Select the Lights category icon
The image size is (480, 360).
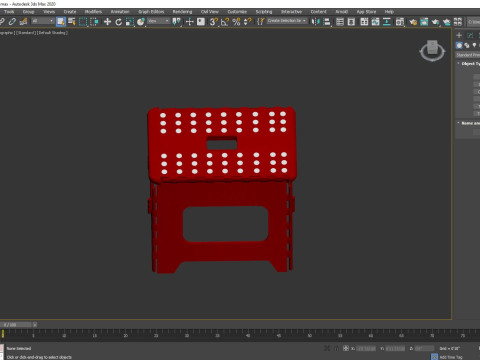pyautogui.click(x=474, y=45)
